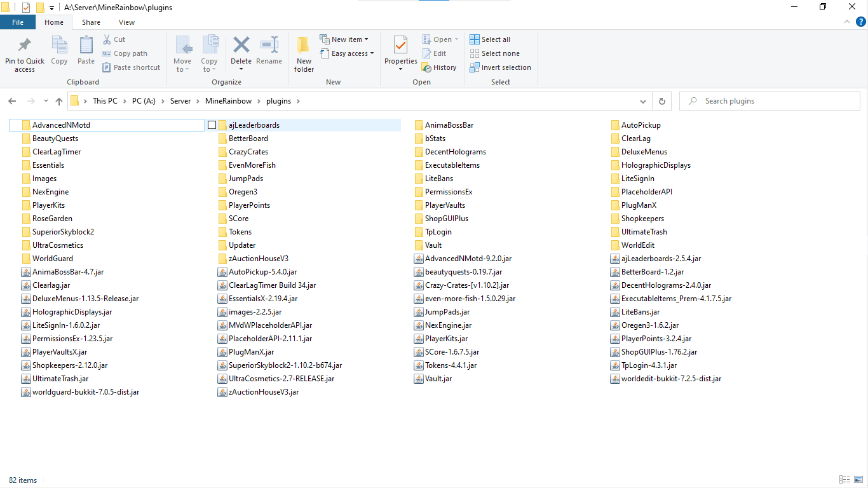
Task: Switch to the View ribbon tab
Action: [126, 22]
